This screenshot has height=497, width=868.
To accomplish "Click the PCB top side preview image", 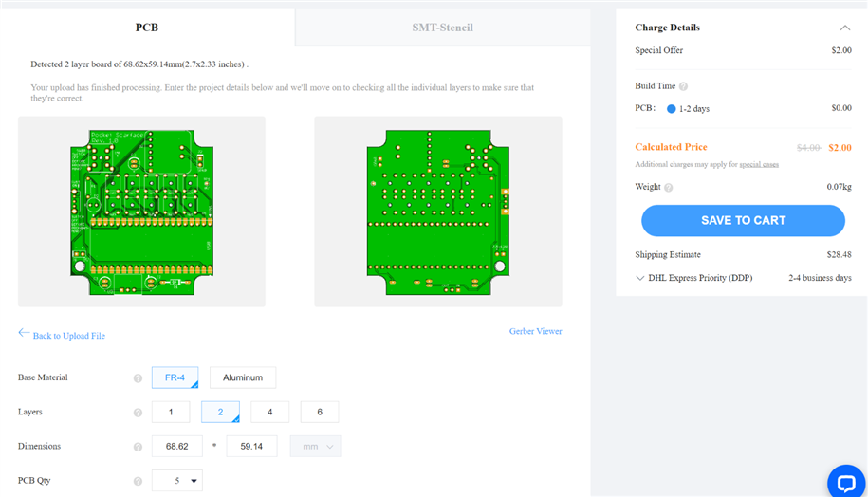I will [142, 211].
